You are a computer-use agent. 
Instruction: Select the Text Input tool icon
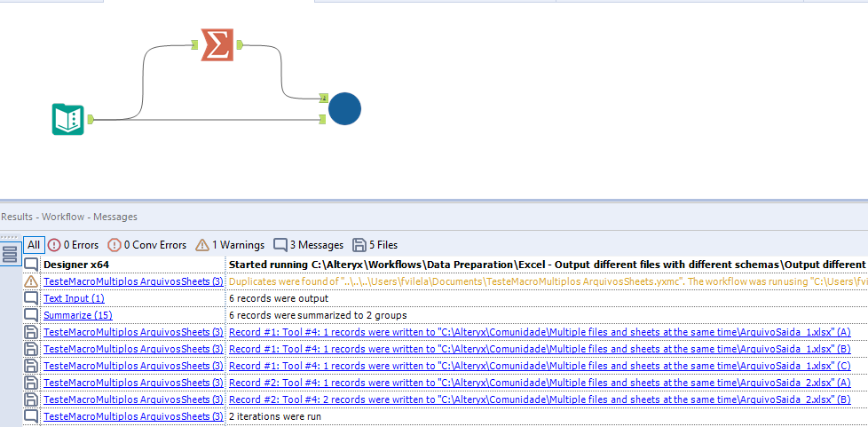[68, 119]
